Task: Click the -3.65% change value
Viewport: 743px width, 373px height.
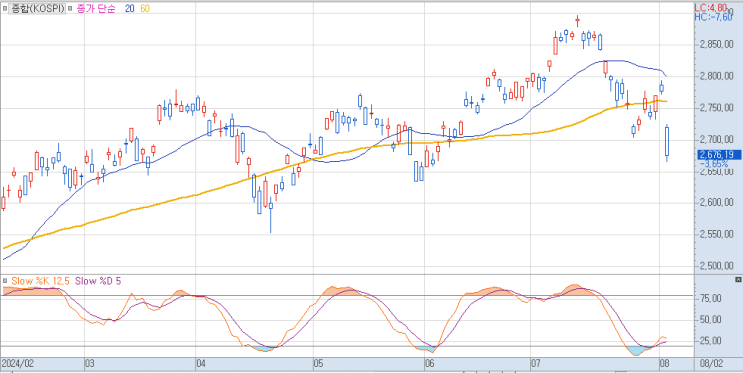Action: tap(714, 164)
